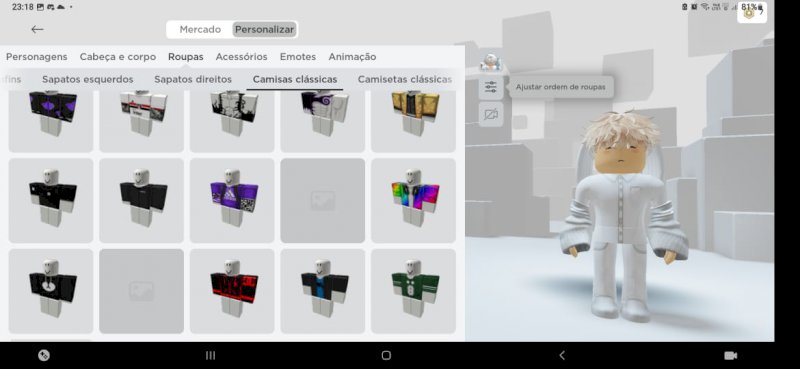Equip the white shirt with red stripe
Viewport: 800px width, 369px height.
tap(141, 121)
